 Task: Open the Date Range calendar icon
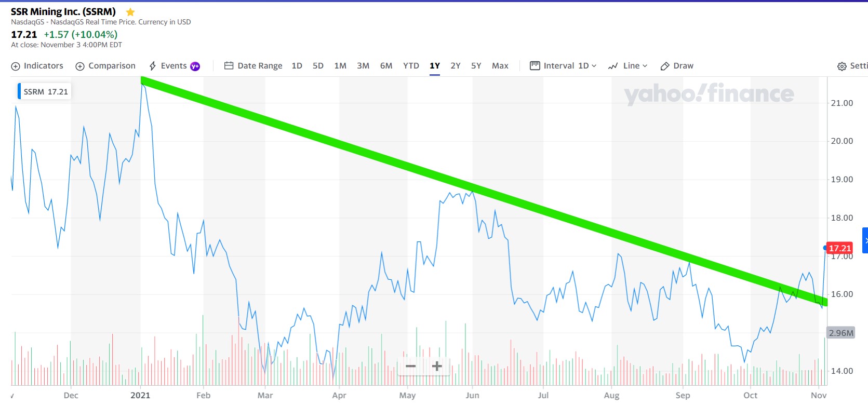[x=229, y=66]
